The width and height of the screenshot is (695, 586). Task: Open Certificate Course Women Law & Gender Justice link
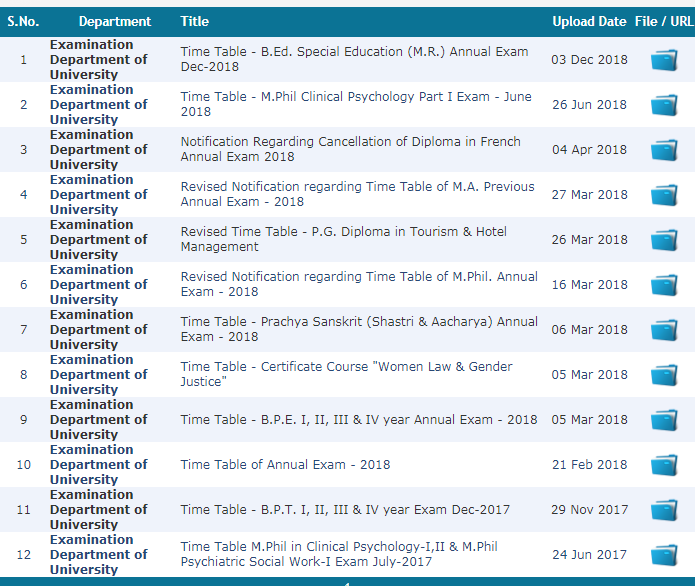click(346, 374)
